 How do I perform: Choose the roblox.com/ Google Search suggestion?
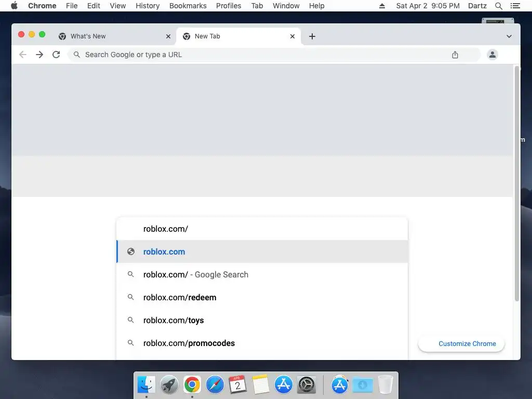262,274
